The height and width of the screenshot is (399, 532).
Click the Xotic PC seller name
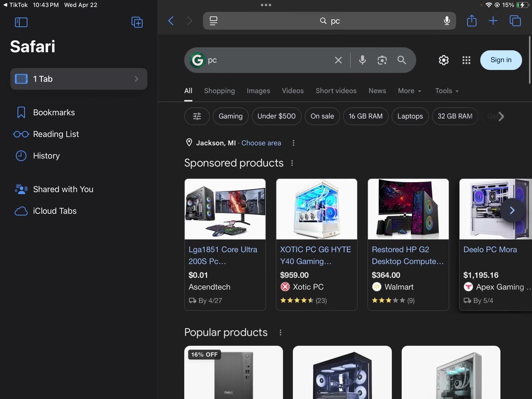point(308,287)
